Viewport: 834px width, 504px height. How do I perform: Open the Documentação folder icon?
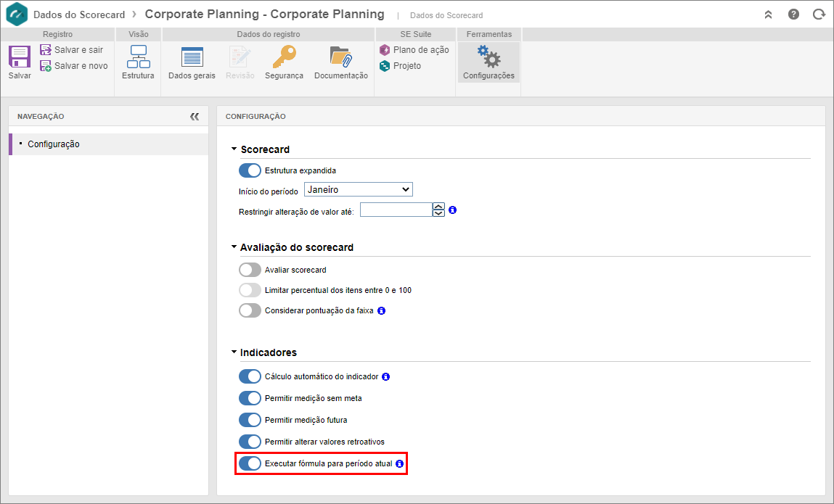click(341, 57)
